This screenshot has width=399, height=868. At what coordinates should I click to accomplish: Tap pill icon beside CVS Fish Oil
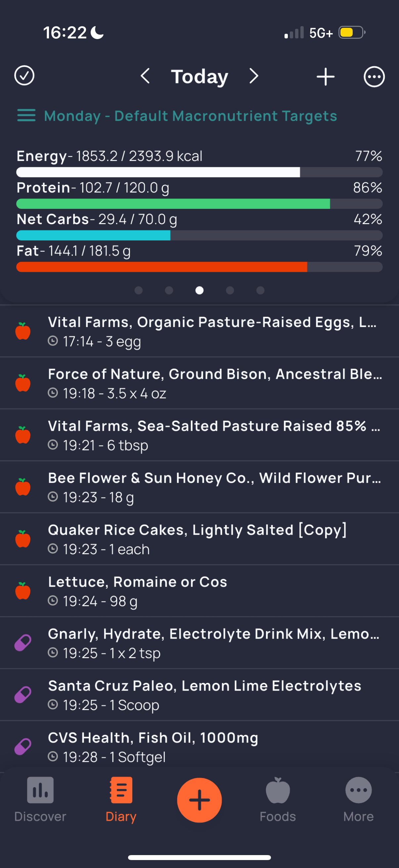pyautogui.click(x=23, y=747)
